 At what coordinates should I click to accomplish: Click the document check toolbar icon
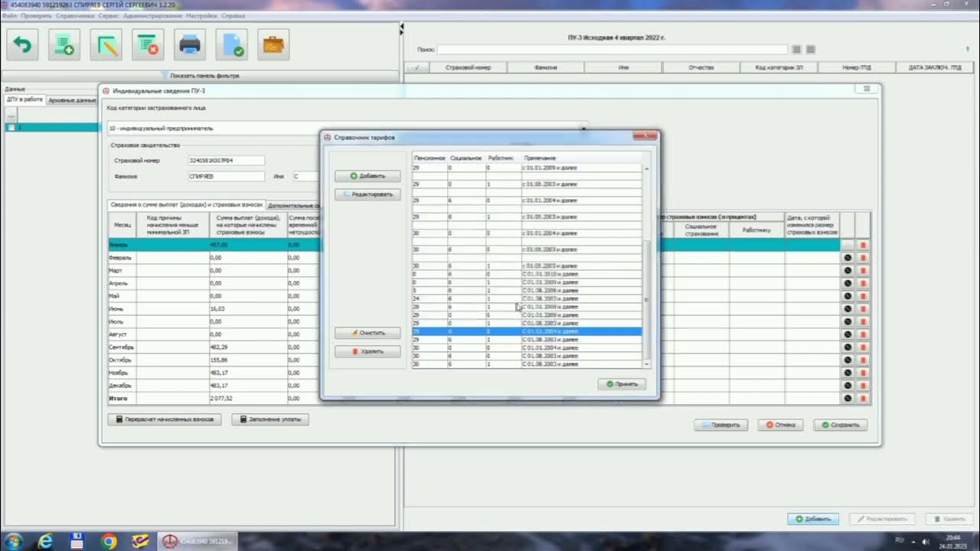pos(231,45)
